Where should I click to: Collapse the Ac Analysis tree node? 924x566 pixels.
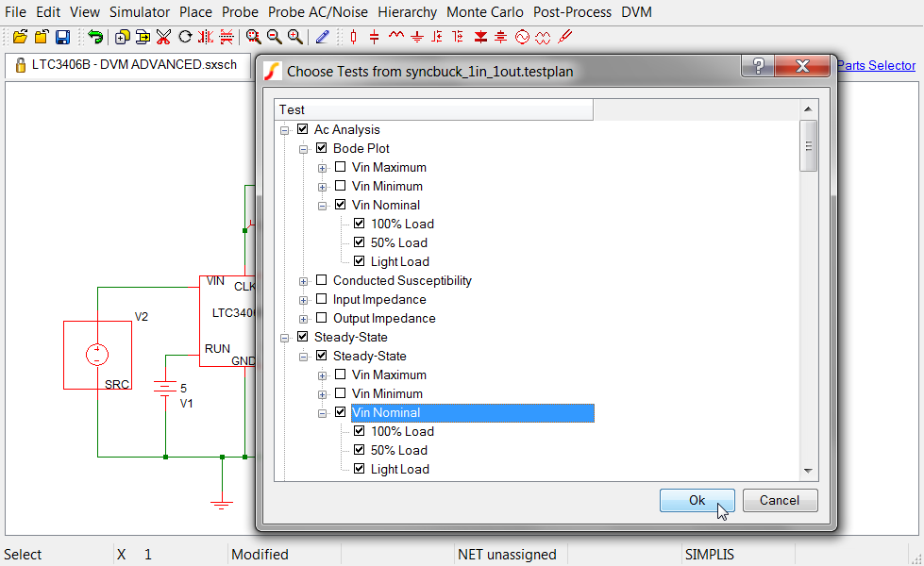pyautogui.click(x=284, y=129)
